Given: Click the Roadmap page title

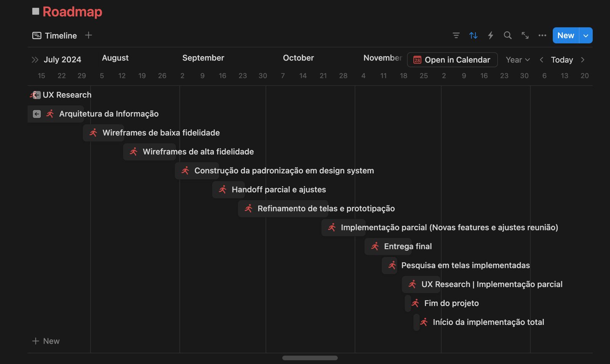Looking at the screenshot, I should pos(72,11).
